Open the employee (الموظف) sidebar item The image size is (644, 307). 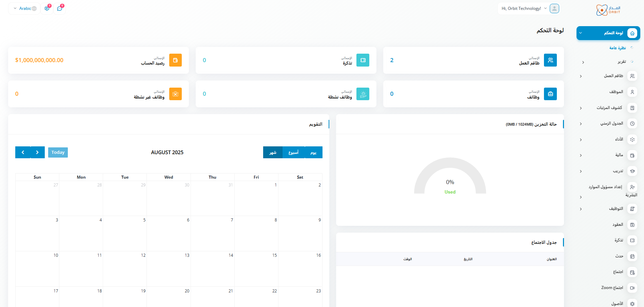[x=616, y=92]
